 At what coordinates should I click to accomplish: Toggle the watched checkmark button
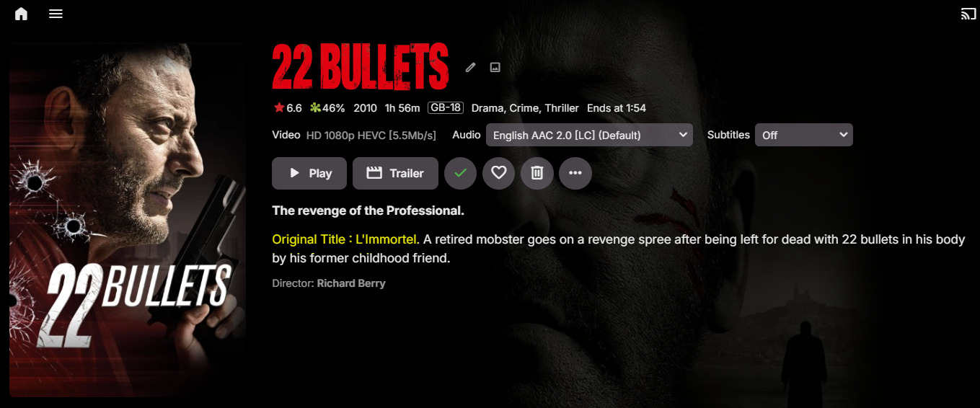(460, 173)
